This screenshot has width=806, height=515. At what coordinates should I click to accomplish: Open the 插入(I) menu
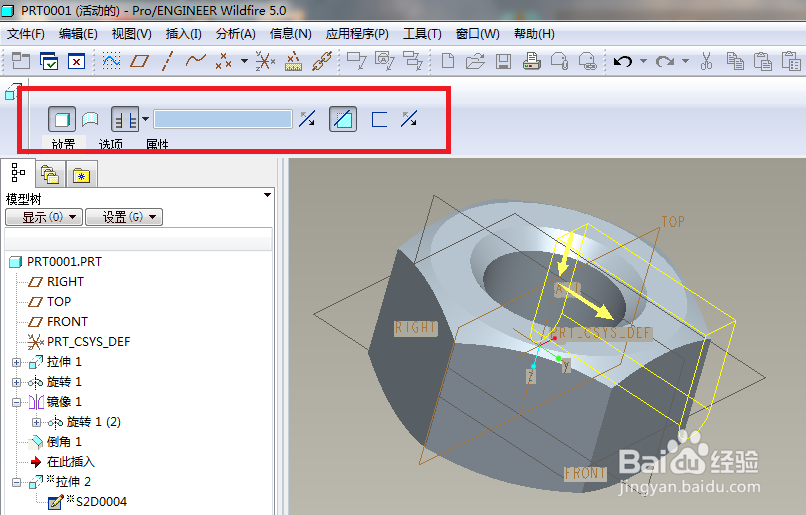tap(184, 34)
